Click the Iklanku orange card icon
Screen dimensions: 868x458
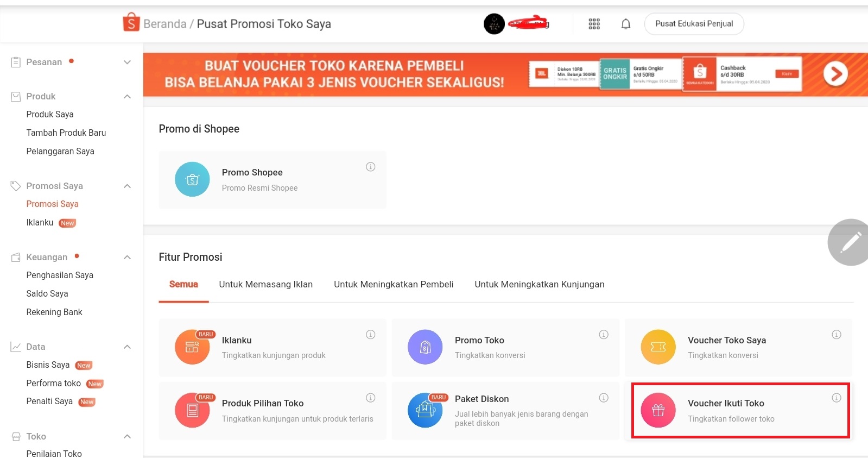(x=192, y=347)
